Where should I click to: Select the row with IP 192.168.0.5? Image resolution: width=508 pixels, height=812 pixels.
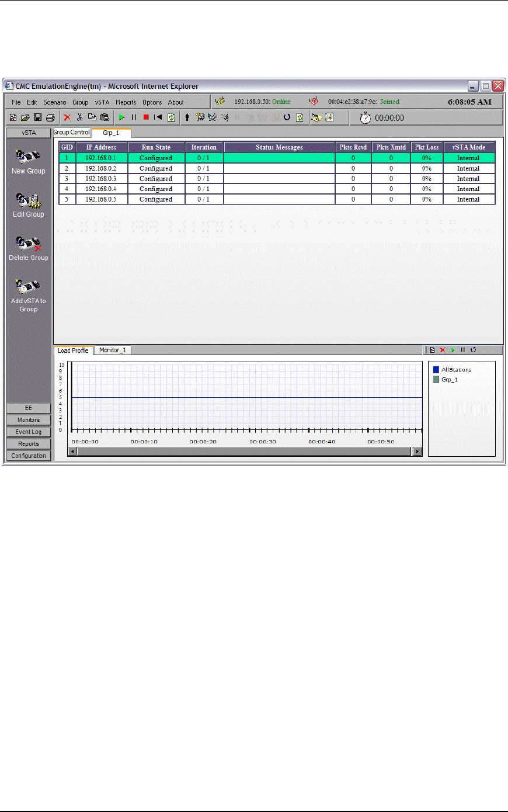click(277, 199)
